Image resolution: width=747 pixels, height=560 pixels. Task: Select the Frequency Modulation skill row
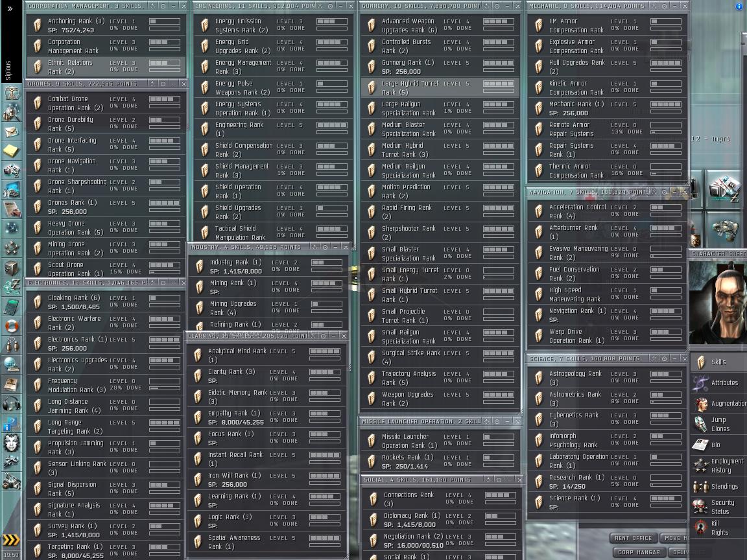pyautogui.click(x=106, y=385)
